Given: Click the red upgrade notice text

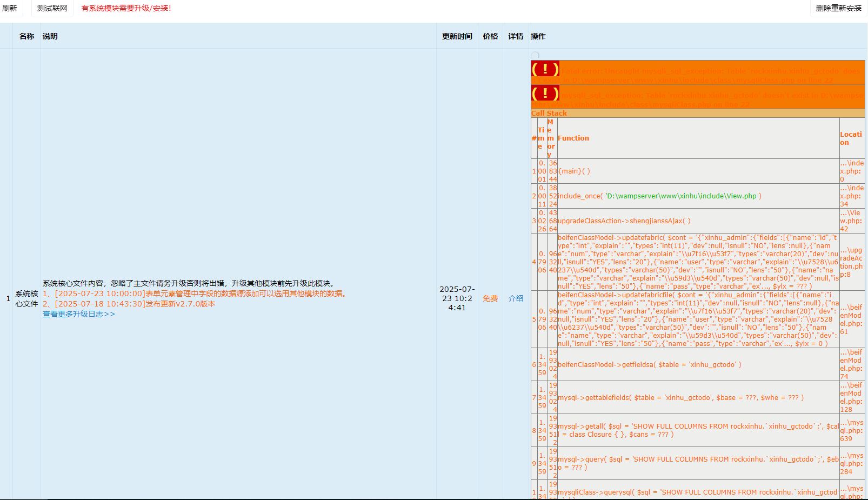Looking at the screenshot, I should (x=126, y=8).
